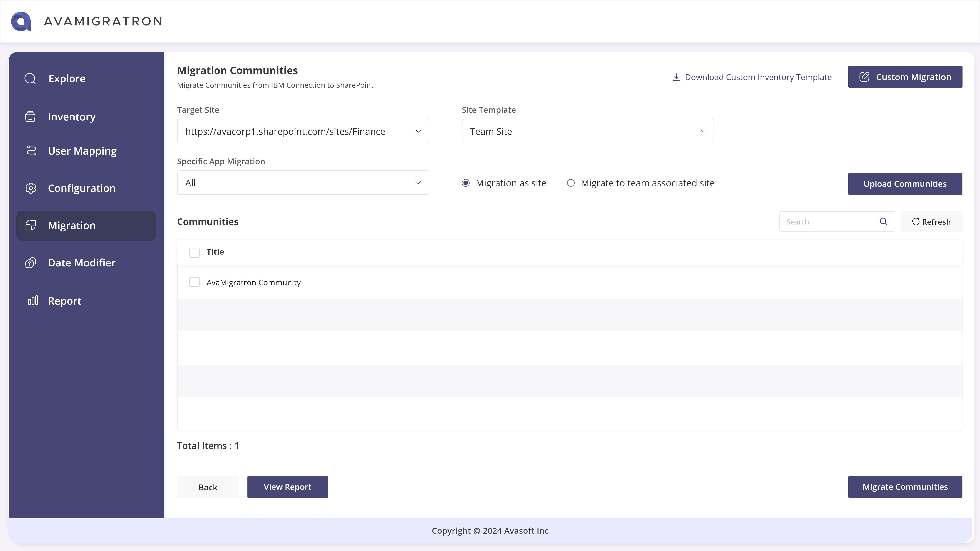
Task: Click the pencil icon on Custom Migration
Action: (864, 77)
